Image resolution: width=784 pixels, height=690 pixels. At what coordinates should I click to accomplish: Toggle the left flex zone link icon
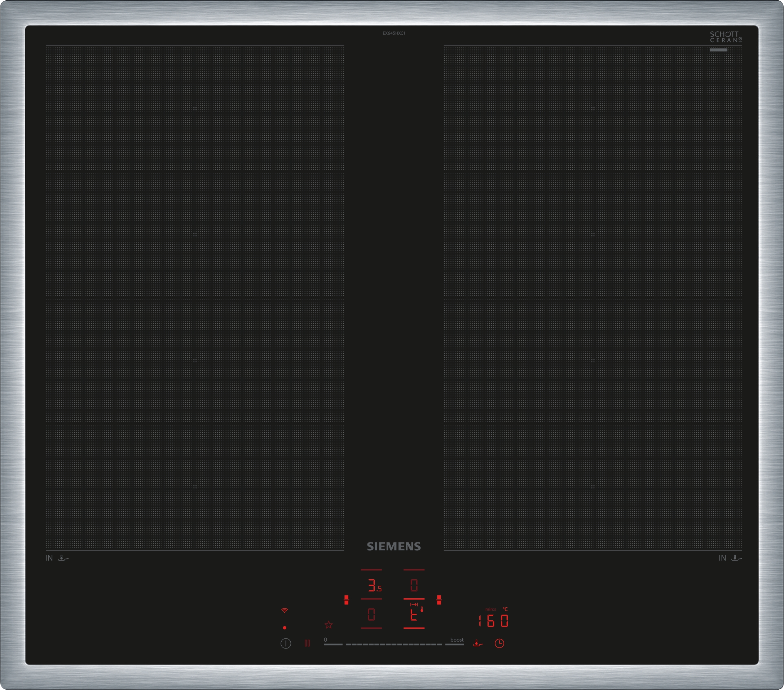346,600
